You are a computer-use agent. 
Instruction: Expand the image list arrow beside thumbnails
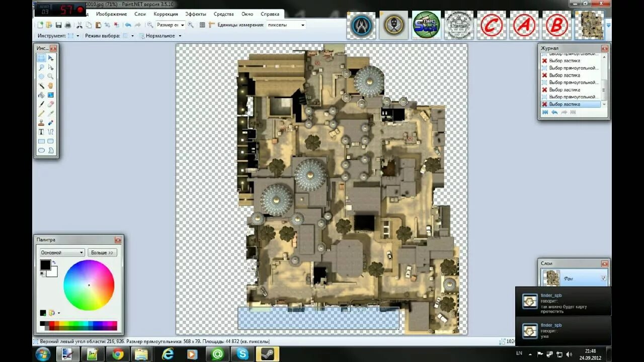click(609, 25)
